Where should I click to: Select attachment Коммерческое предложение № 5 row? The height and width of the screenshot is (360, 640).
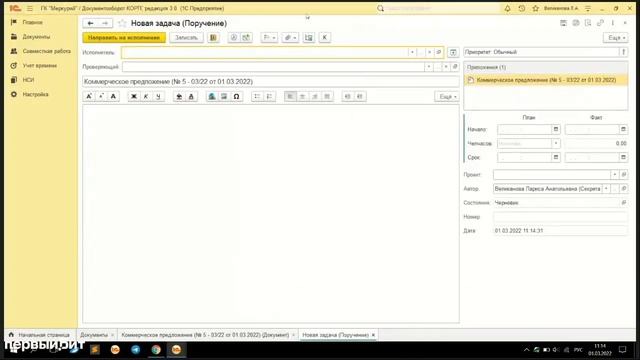click(546, 80)
